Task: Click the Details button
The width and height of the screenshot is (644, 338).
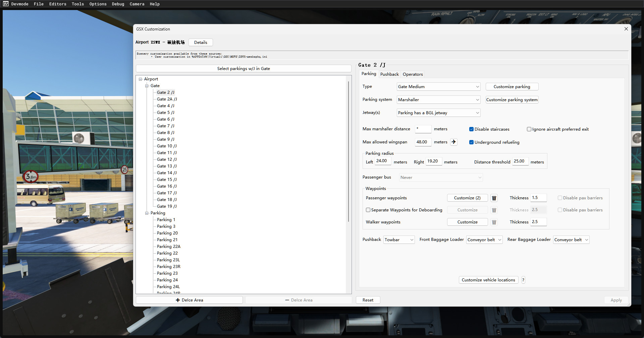Action: click(x=201, y=43)
